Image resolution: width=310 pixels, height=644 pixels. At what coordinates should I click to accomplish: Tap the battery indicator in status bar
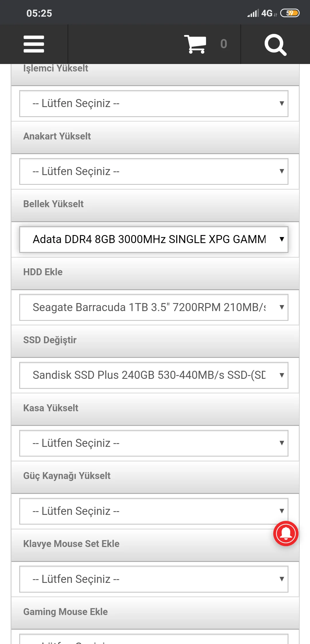[290, 13]
